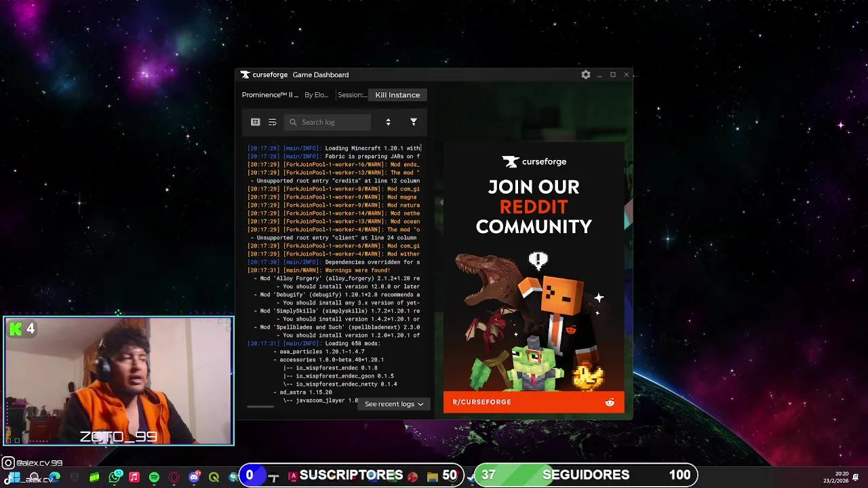Open WhatsApp from the taskbar
Image resolution: width=868 pixels, height=488 pixels.
point(115,477)
